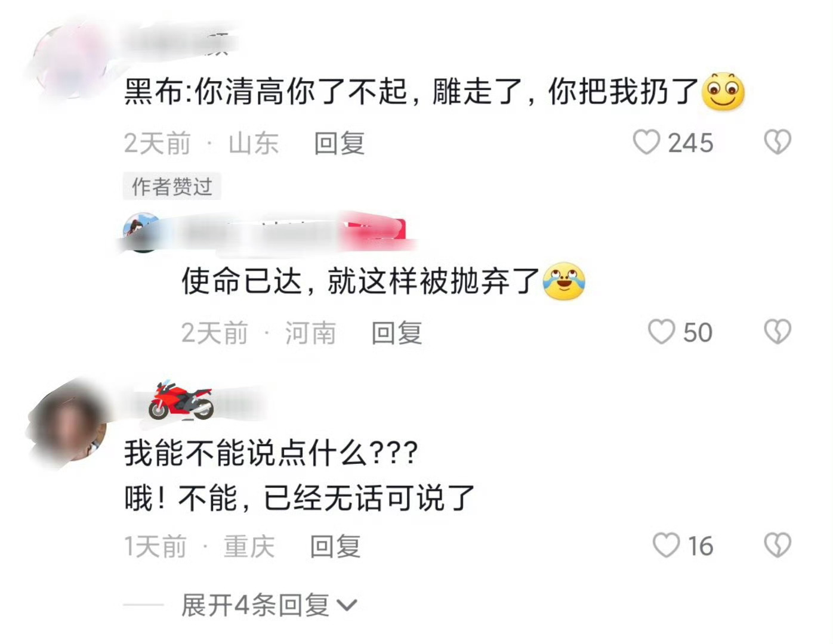Like the Chongqing comment with 16 likes
The width and height of the screenshot is (833, 644).
(666, 545)
